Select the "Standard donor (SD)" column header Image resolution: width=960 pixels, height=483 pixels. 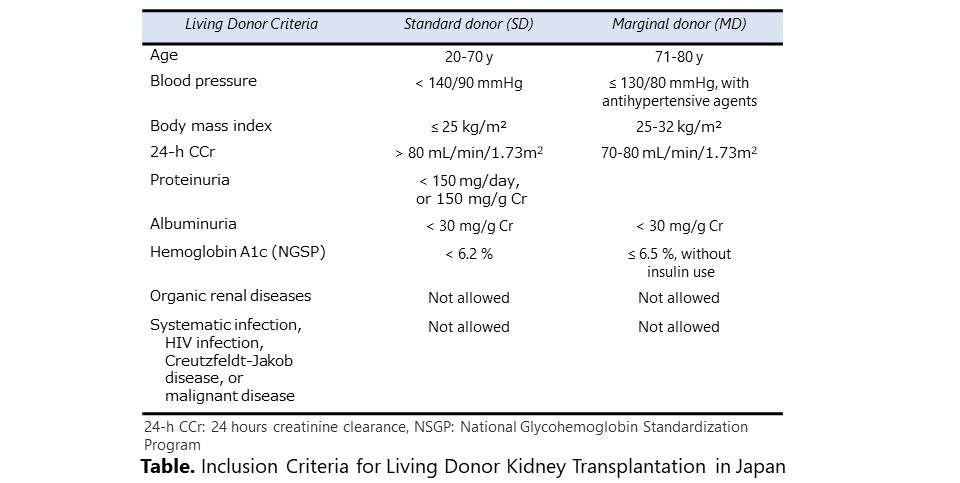[x=468, y=25]
